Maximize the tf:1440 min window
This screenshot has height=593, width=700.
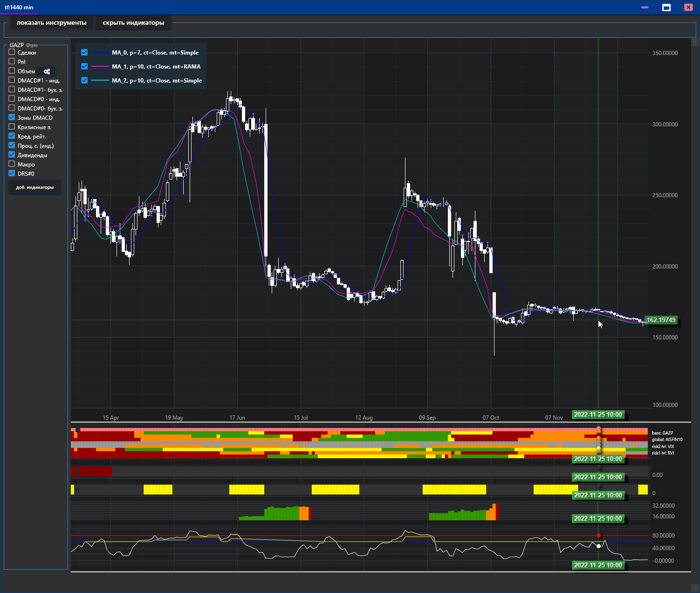click(x=666, y=7)
